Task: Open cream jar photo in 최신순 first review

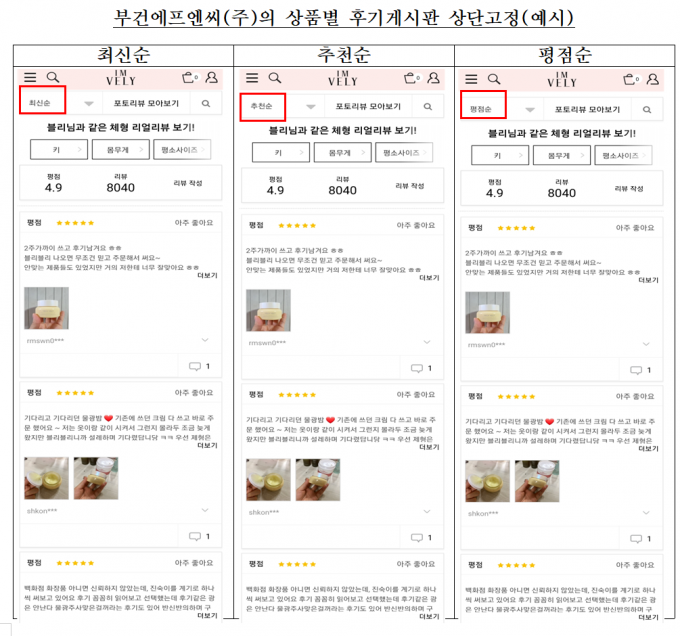Action: 46,308
